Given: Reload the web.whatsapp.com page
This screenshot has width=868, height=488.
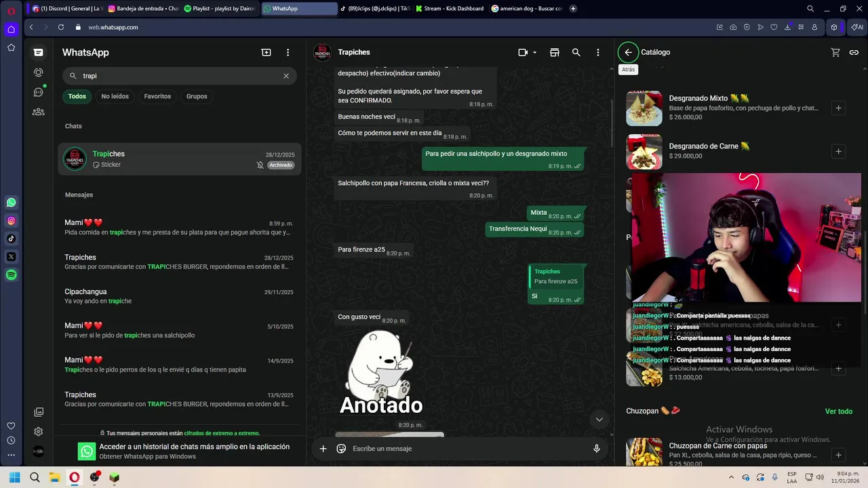Looking at the screenshot, I should point(61,27).
